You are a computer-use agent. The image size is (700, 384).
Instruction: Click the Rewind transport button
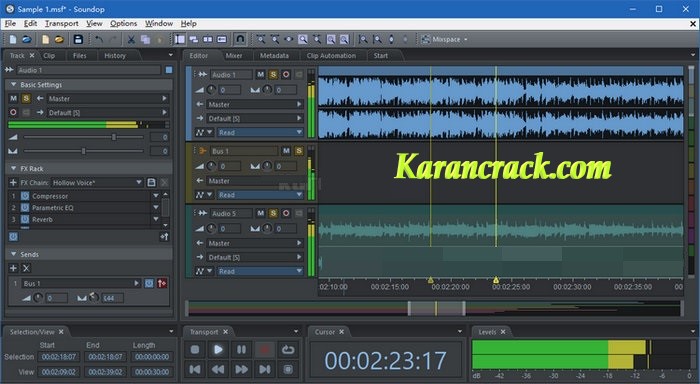pos(218,369)
